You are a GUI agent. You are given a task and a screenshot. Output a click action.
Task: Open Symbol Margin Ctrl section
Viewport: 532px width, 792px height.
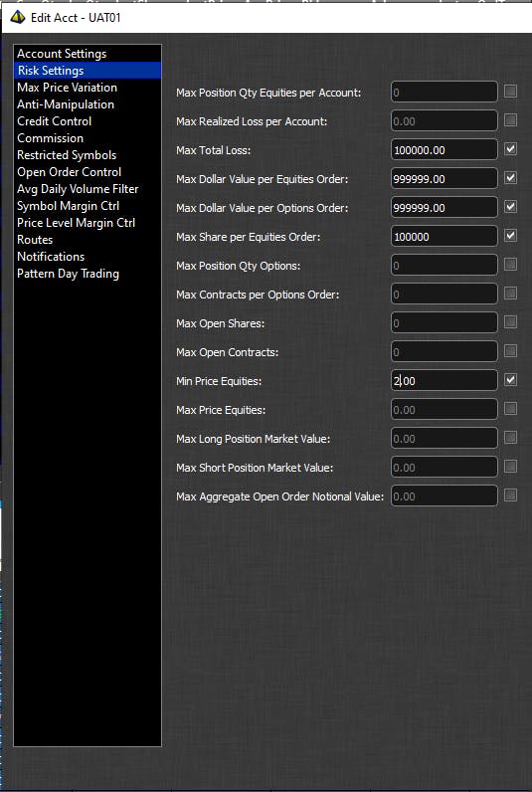click(x=88, y=206)
